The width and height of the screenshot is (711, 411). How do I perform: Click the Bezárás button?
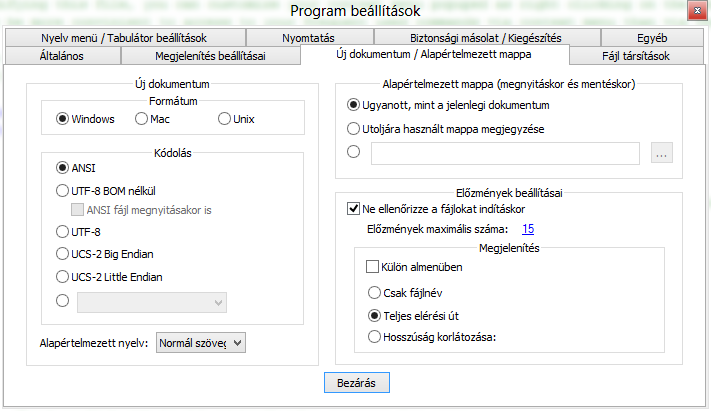[x=357, y=383]
